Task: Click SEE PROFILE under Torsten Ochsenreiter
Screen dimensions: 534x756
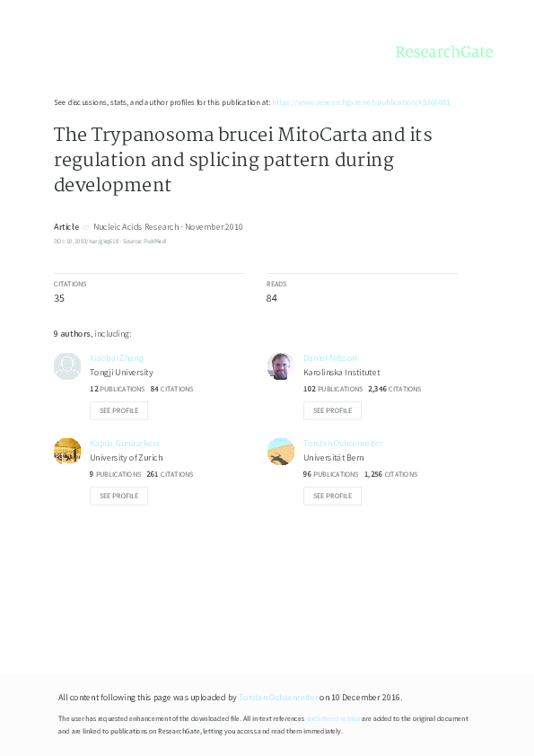Action: [332, 495]
